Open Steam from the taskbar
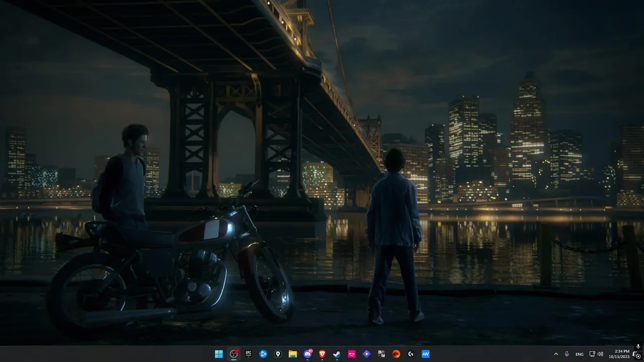644x362 pixels. pyautogui.click(x=337, y=354)
